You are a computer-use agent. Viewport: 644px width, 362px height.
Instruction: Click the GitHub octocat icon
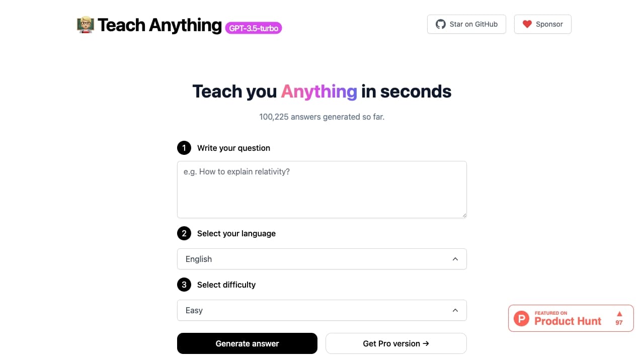tap(440, 24)
